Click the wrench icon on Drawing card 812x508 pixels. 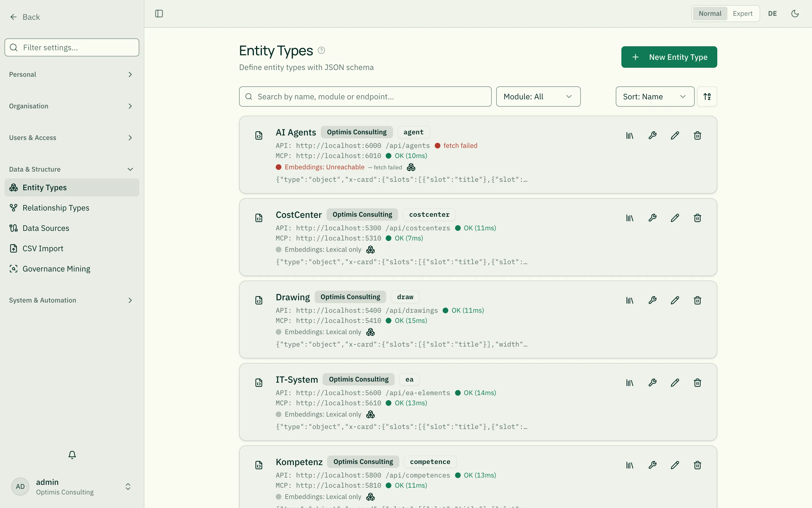coord(652,300)
